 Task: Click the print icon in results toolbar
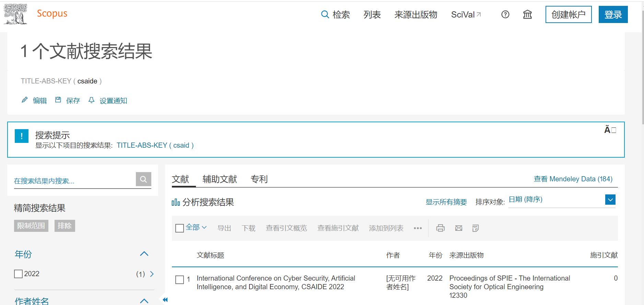pyautogui.click(x=441, y=228)
